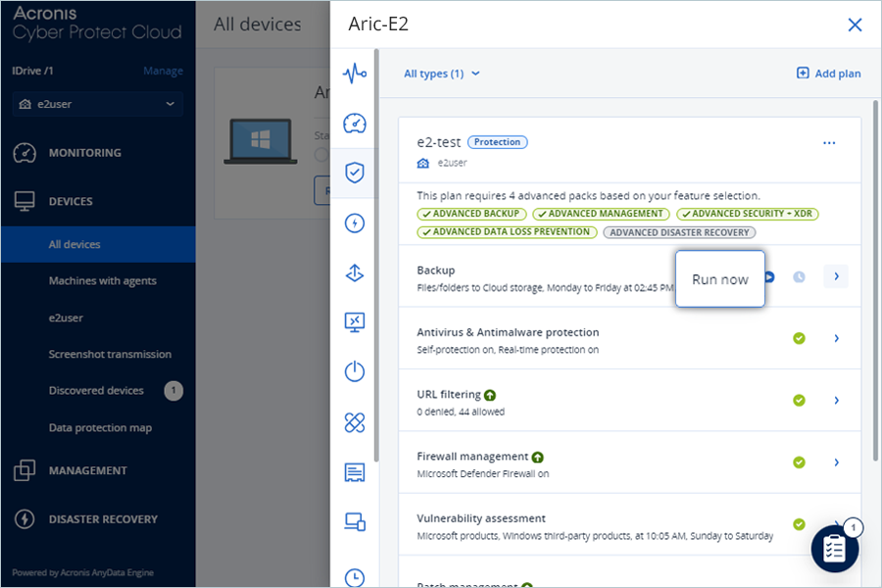Click the ADVANCED BACKUP pack tag
The width and height of the screenshot is (882, 588).
point(471,214)
